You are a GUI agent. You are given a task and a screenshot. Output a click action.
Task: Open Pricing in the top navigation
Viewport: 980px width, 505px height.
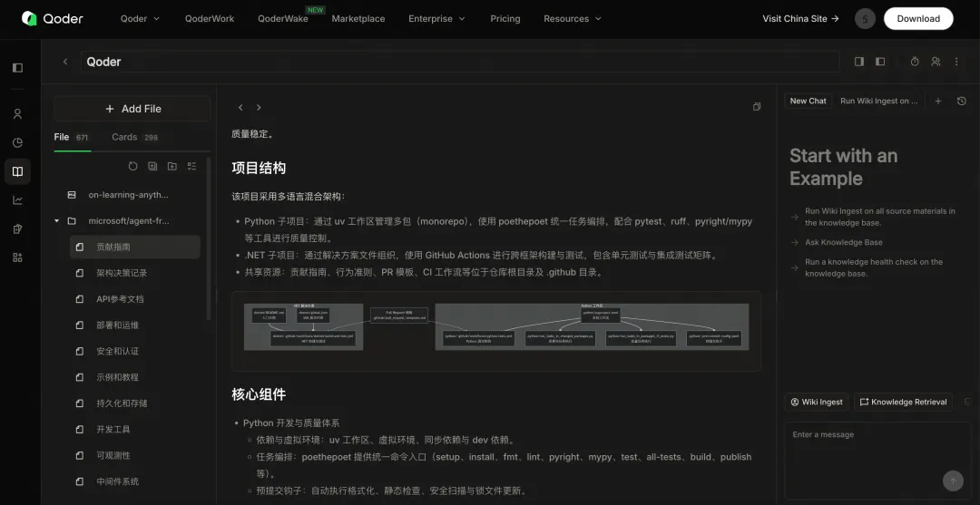click(505, 19)
